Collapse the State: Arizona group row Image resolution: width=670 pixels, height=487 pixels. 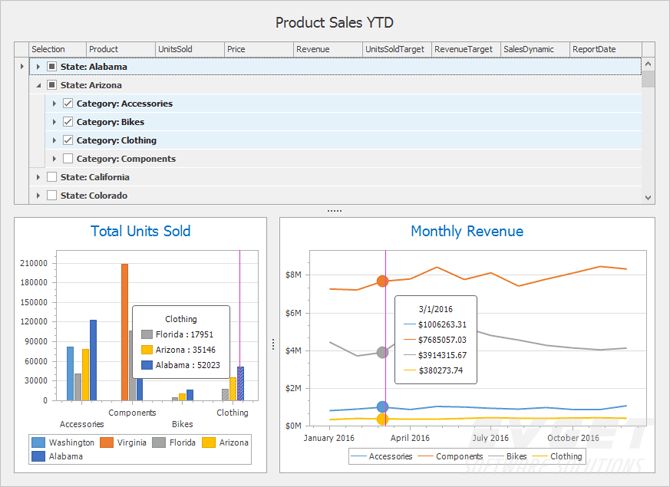(38, 85)
